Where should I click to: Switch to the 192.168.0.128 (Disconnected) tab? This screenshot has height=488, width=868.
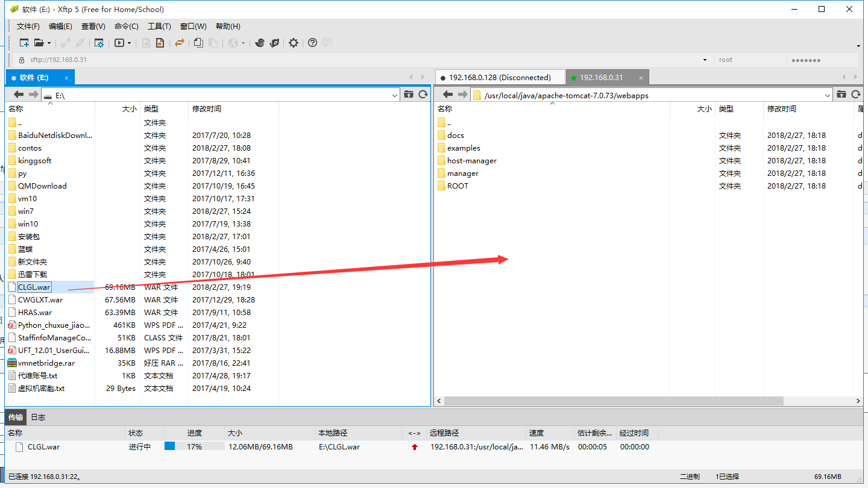[499, 78]
